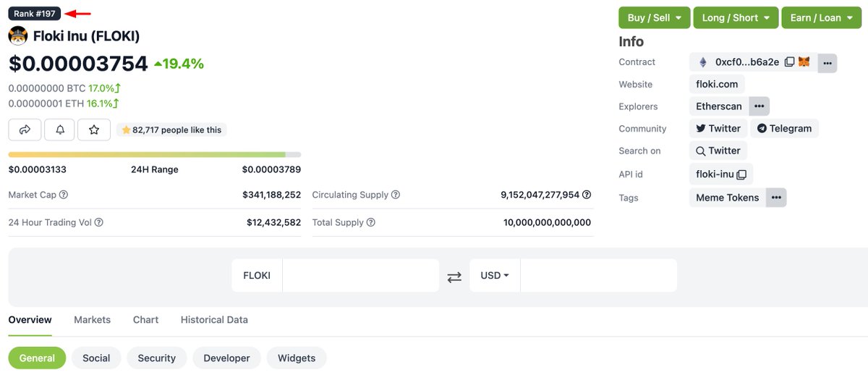This screenshot has height=375, width=868.
Task: Click Circulating Supply help icon beside its label
Action: [x=396, y=195]
